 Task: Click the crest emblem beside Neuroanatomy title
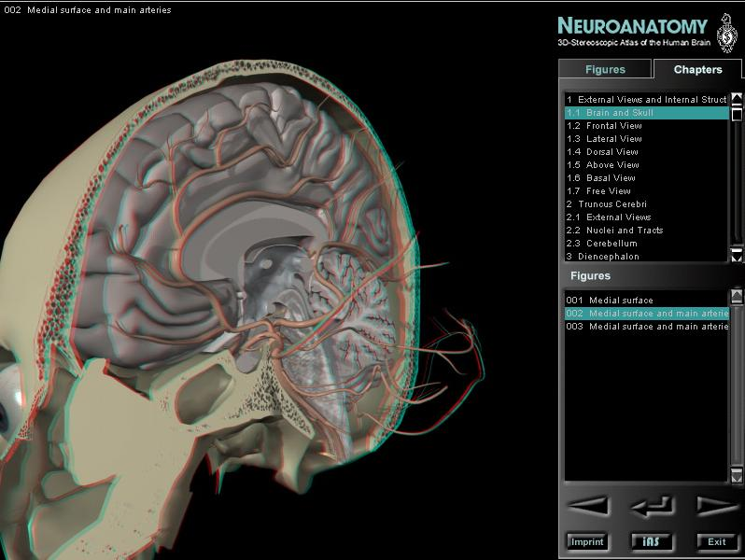[x=726, y=33]
